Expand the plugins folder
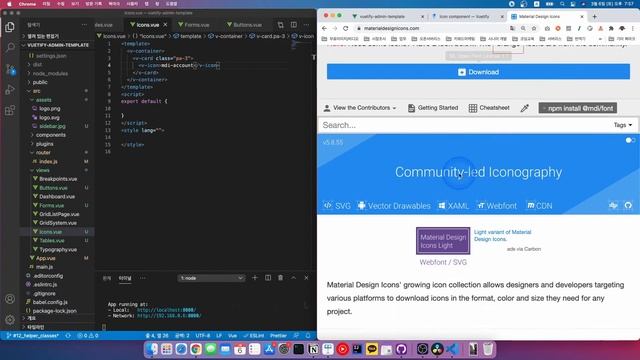Viewport: 640px width, 360px height. [44, 144]
